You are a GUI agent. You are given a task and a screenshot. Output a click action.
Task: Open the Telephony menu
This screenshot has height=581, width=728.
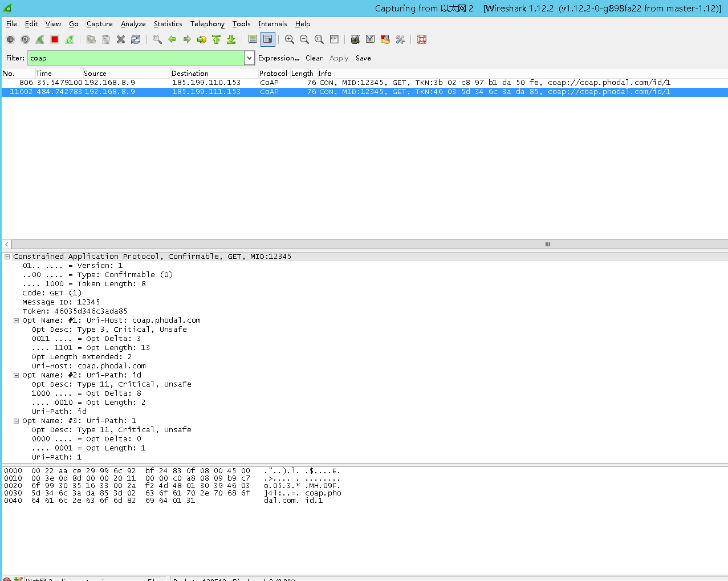[208, 24]
